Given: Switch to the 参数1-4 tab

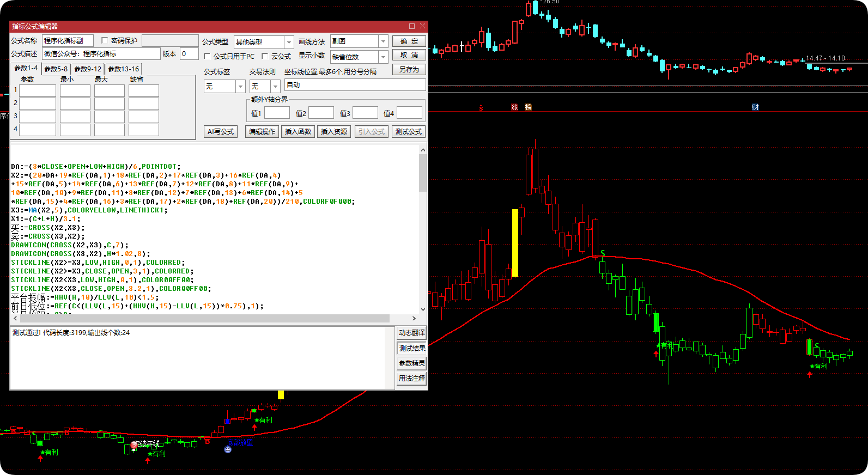Looking at the screenshot, I should [26, 68].
